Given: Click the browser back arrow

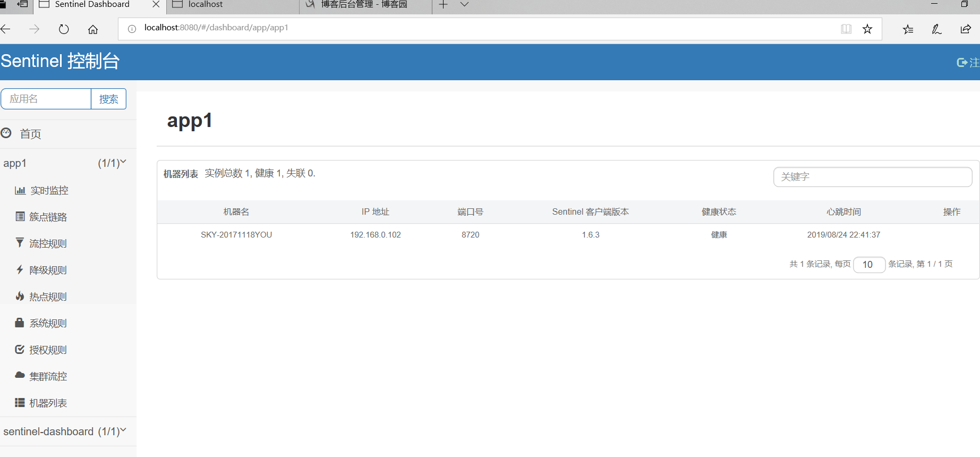Looking at the screenshot, I should [x=5, y=29].
